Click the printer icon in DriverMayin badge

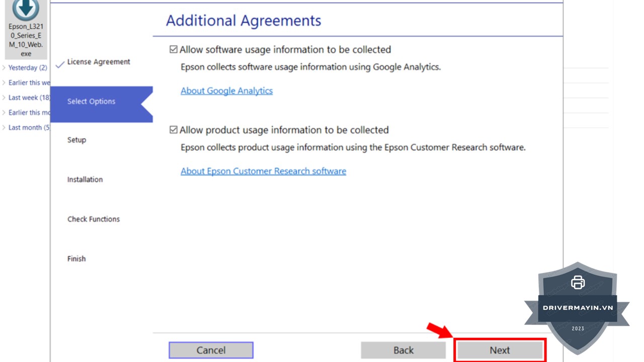(x=578, y=283)
